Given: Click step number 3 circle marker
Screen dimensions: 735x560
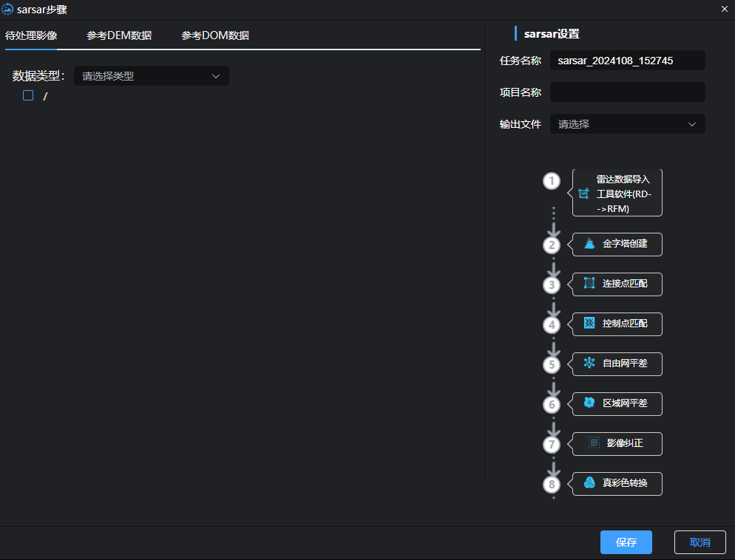Looking at the screenshot, I should point(552,284).
